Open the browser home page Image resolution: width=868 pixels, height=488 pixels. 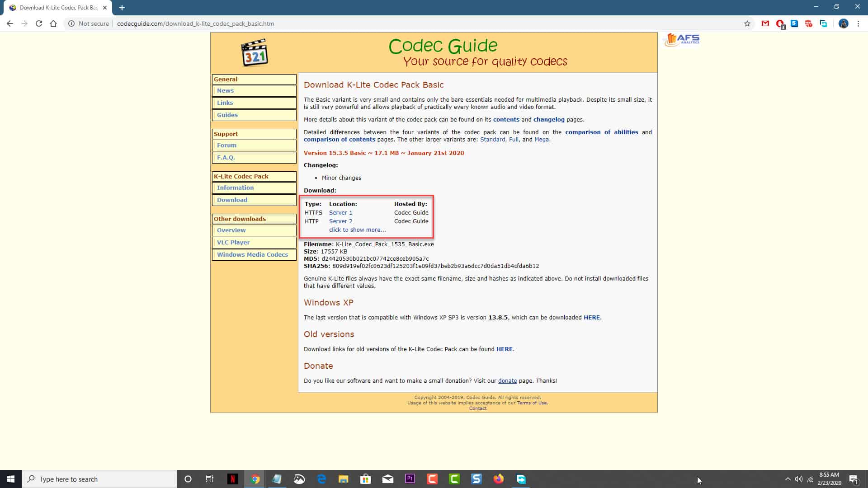[x=53, y=23]
